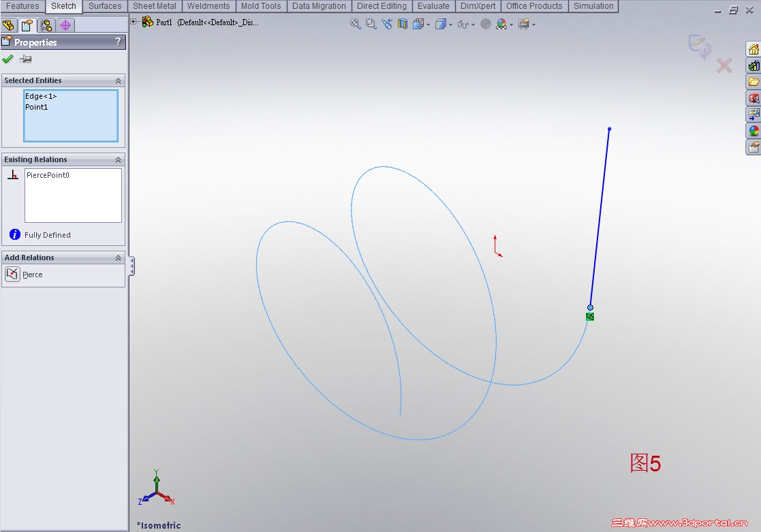Accept changes with the green checkmark

click(x=7, y=59)
